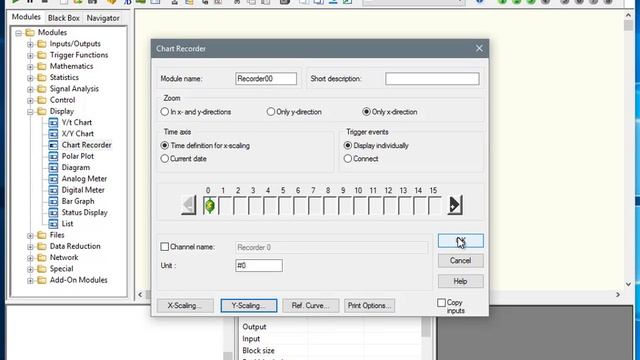Switch to the Black Box tab
Image resolution: width=640 pixels, height=360 pixels.
point(64,18)
